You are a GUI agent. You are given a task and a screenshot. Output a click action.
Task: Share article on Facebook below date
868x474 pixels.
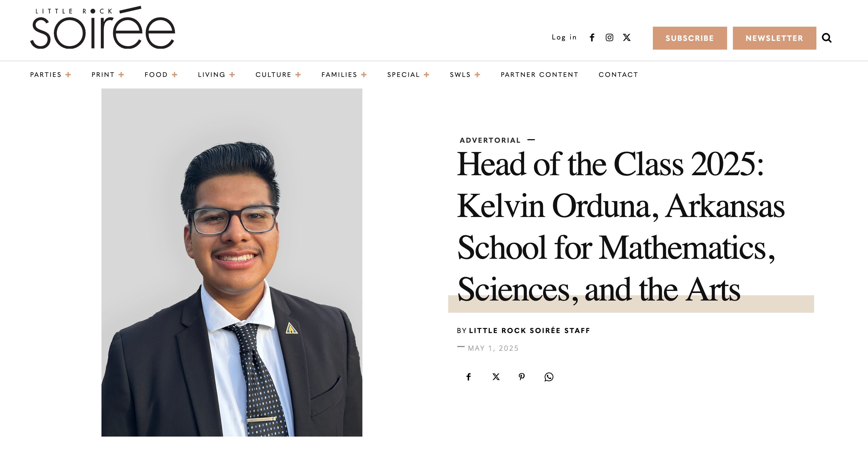(468, 377)
